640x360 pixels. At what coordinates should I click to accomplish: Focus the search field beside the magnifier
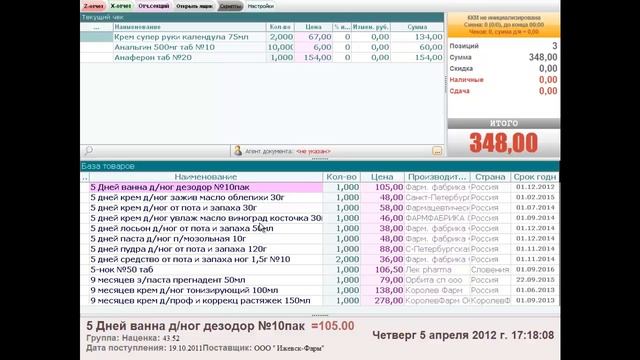[161, 151]
